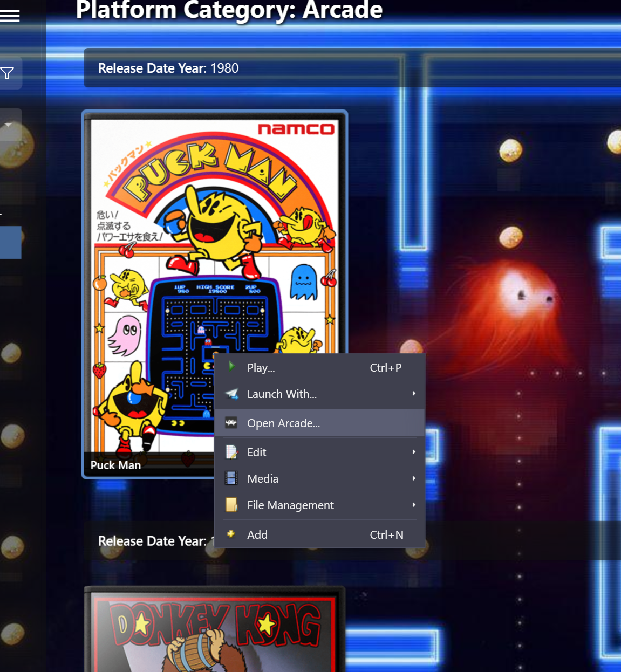Viewport: 621px width, 672px height.
Task: Click the Launch With paper plane icon
Action: pyautogui.click(x=231, y=394)
